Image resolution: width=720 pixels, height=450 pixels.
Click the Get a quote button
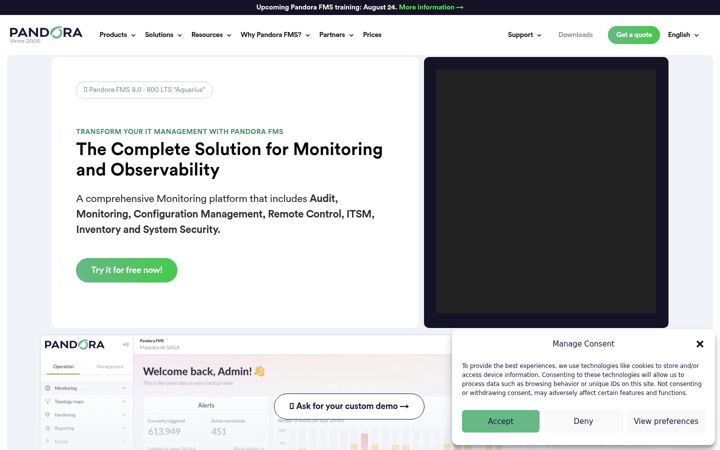point(634,35)
